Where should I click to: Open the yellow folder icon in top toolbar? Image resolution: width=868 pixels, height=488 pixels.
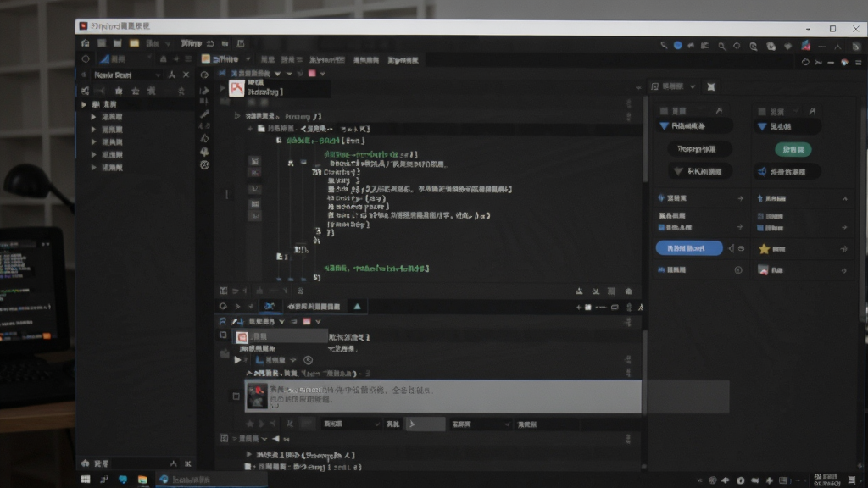point(134,43)
